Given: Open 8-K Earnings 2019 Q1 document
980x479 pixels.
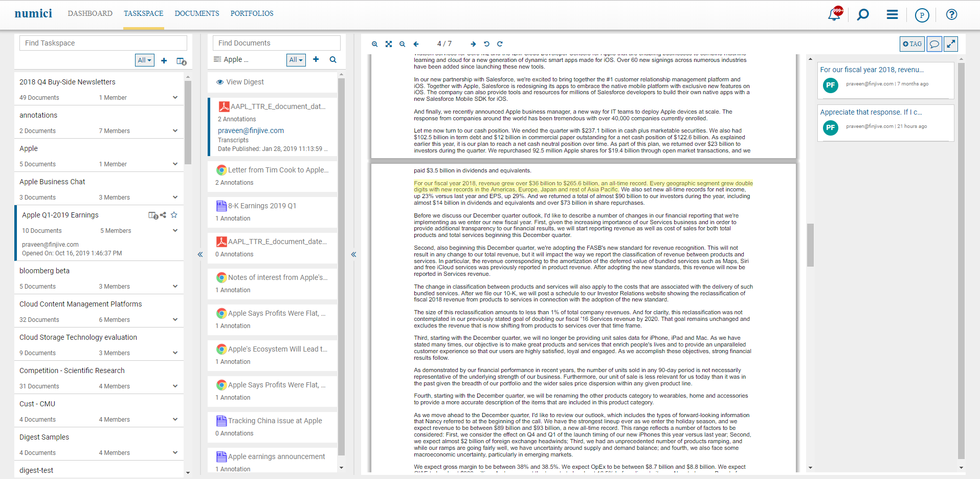Looking at the screenshot, I should point(273,211).
